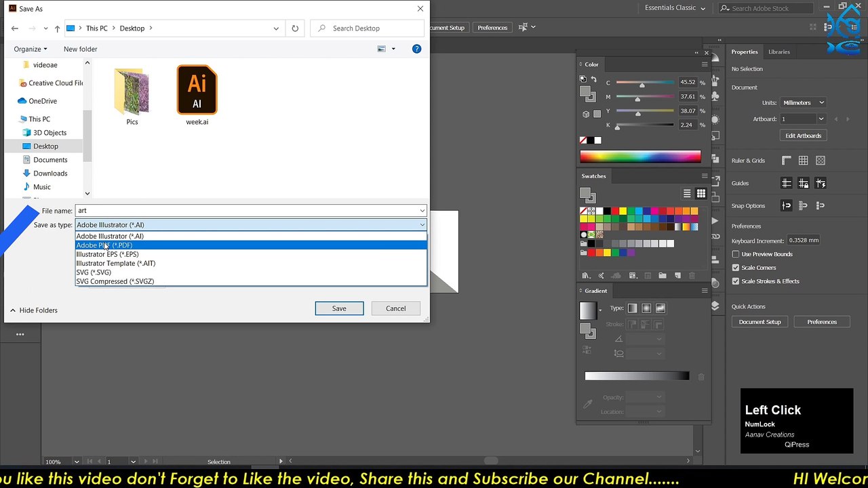Click the None color box in Color panel
The height and width of the screenshot is (488, 868).
583,140
